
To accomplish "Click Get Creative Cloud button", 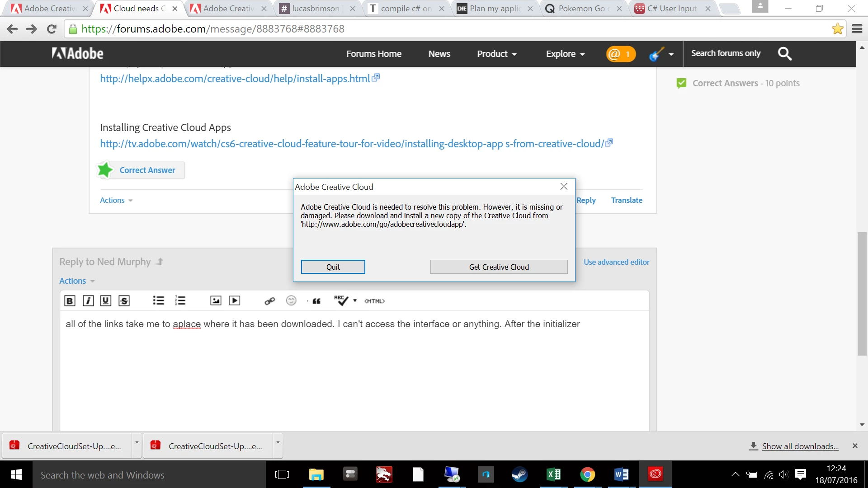I will pyautogui.click(x=499, y=267).
